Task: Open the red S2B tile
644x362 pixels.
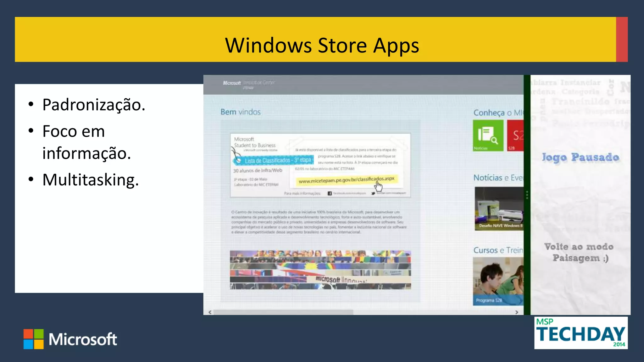Action: [x=515, y=135]
